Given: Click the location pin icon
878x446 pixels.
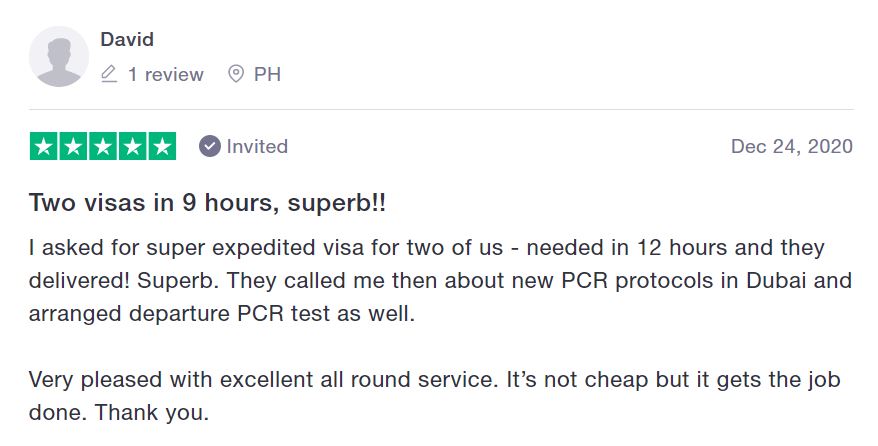Looking at the screenshot, I should click(236, 74).
